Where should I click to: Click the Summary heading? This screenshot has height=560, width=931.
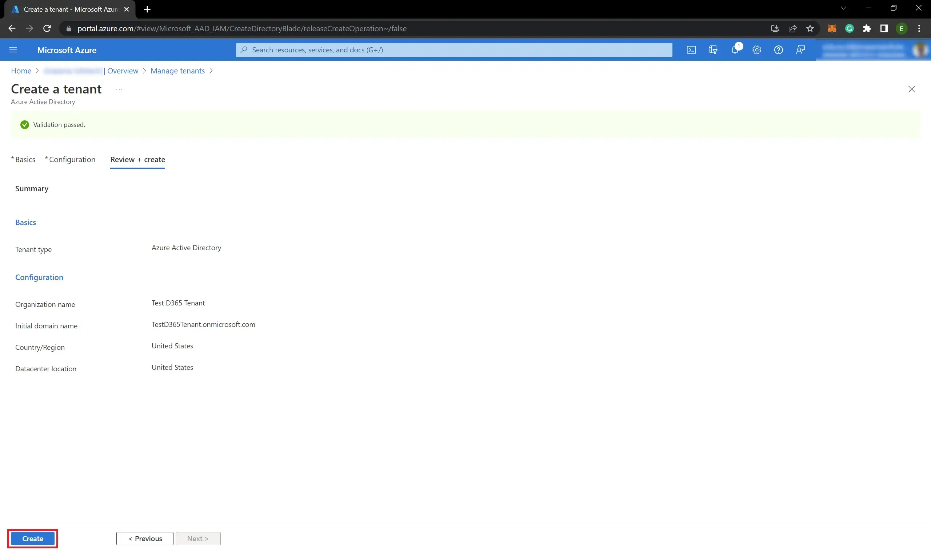32,189
